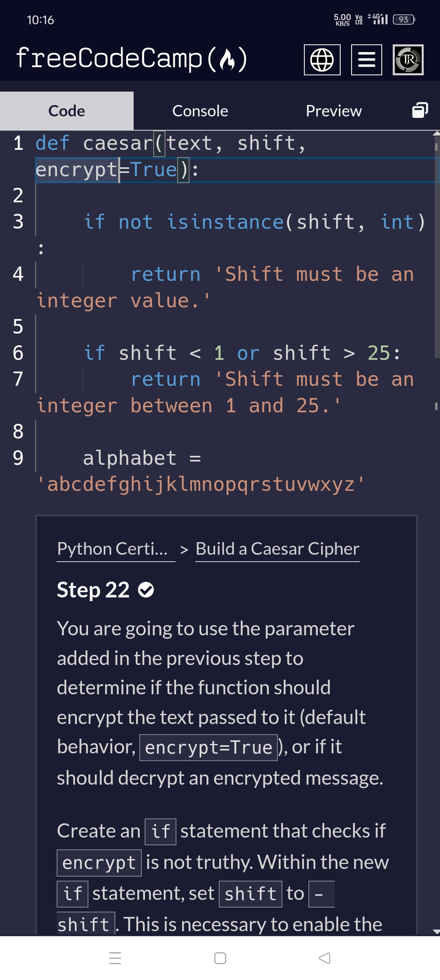Click the scroll up arrow at top
The width and height of the screenshot is (440, 980).
pyautogui.click(x=436, y=133)
